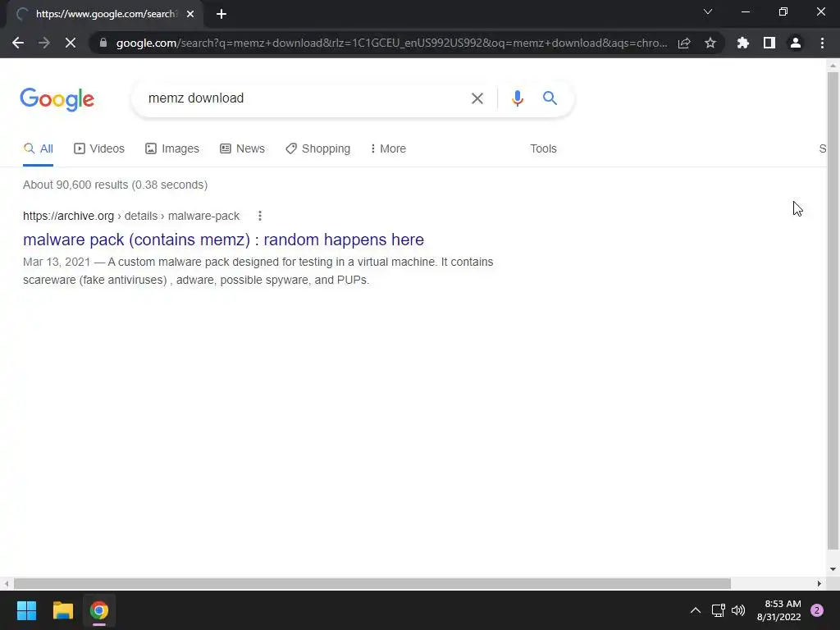
Task: Open a new tab with plus button
Action: coord(221,14)
